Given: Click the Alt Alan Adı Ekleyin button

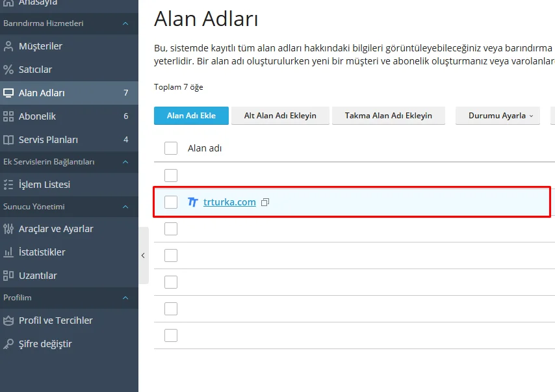Looking at the screenshot, I should [x=280, y=116].
